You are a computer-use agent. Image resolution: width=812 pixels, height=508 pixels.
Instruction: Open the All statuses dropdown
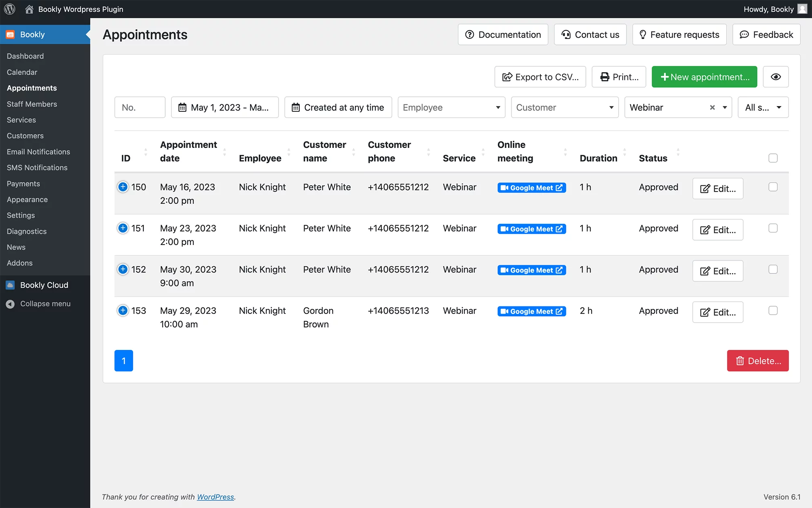[x=763, y=107]
